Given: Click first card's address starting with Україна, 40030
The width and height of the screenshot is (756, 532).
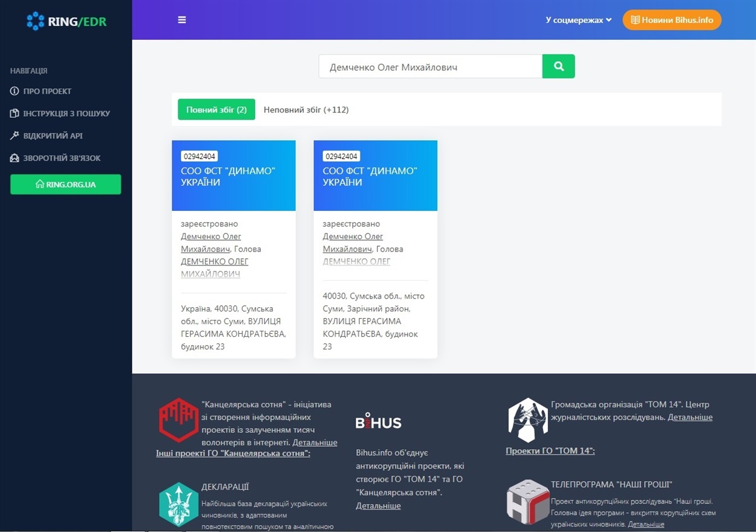Looking at the screenshot, I should [x=233, y=328].
